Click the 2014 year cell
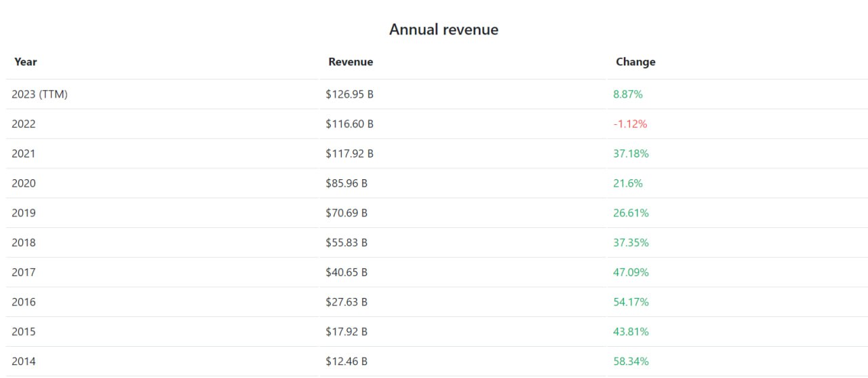The image size is (868, 378). tap(24, 362)
